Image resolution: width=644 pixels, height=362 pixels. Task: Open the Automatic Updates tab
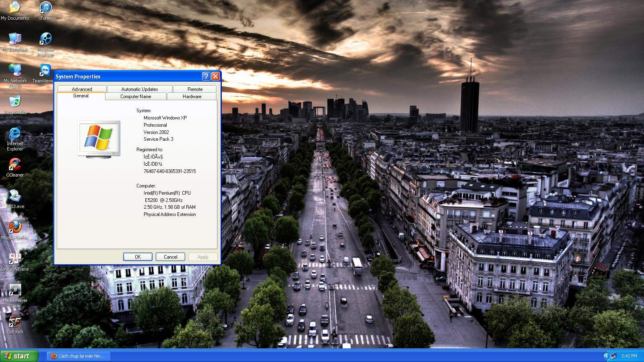pos(139,89)
